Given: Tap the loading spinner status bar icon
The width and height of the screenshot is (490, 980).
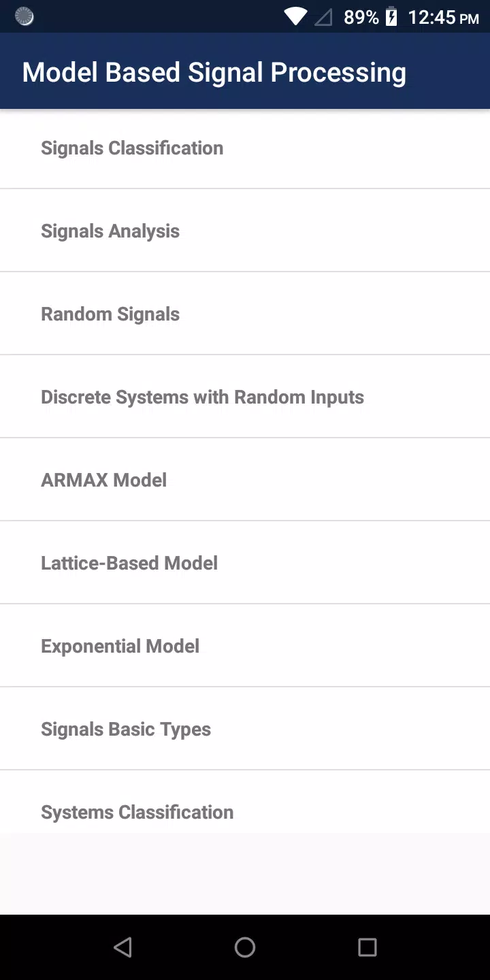Looking at the screenshot, I should 24,17.
